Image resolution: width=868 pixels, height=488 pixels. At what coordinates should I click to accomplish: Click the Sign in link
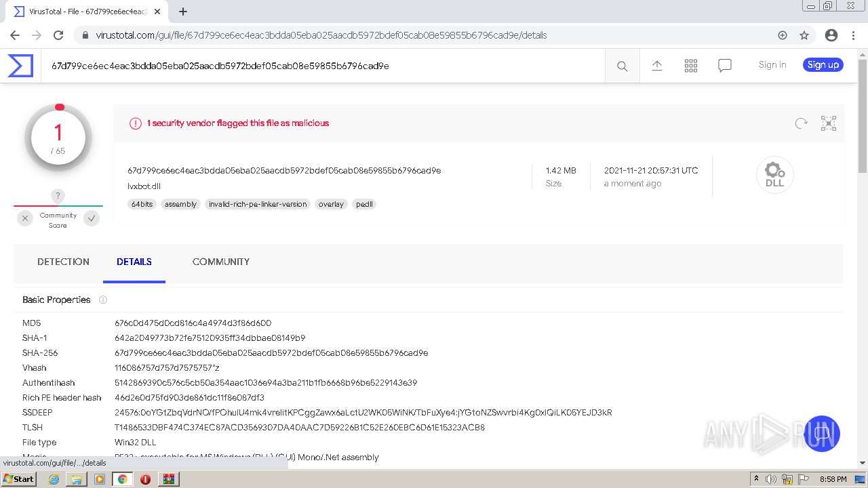pos(772,65)
